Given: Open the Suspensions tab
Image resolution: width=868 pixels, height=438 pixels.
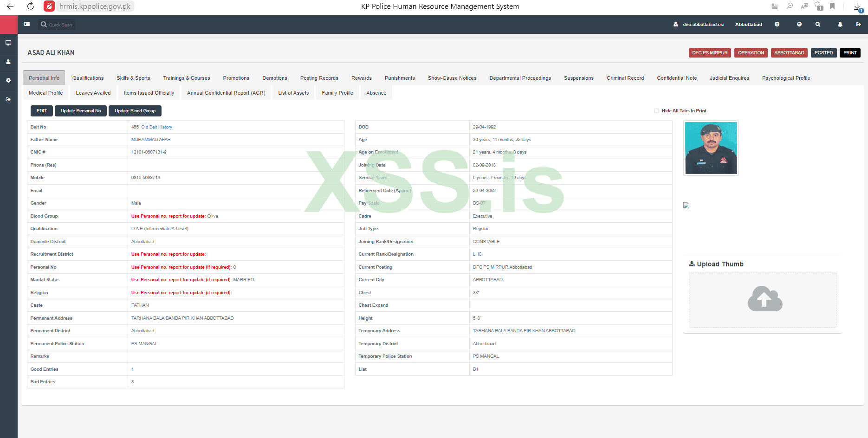Looking at the screenshot, I should point(579,78).
